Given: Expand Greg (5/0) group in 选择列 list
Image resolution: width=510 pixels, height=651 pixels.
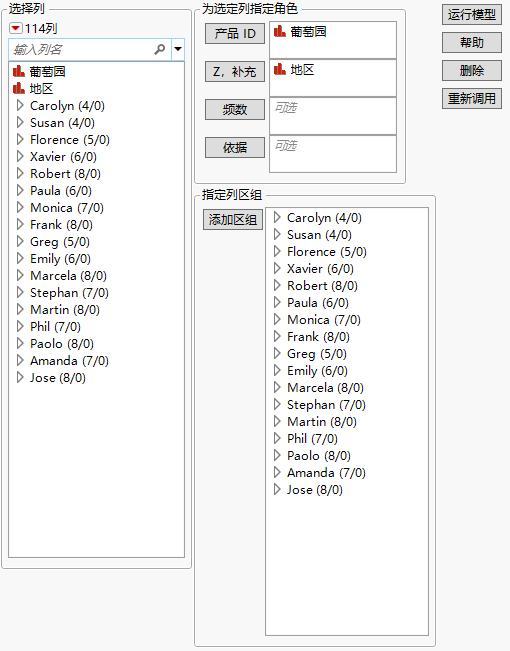Looking at the screenshot, I should tap(20, 242).
